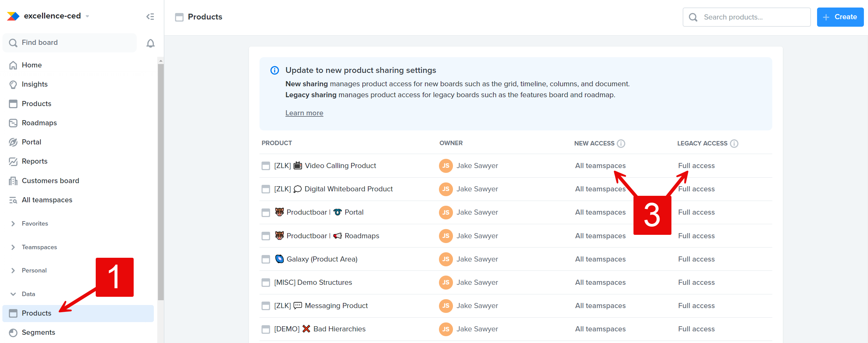Open the Learn more link
The image size is (868, 343).
click(304, 113)
